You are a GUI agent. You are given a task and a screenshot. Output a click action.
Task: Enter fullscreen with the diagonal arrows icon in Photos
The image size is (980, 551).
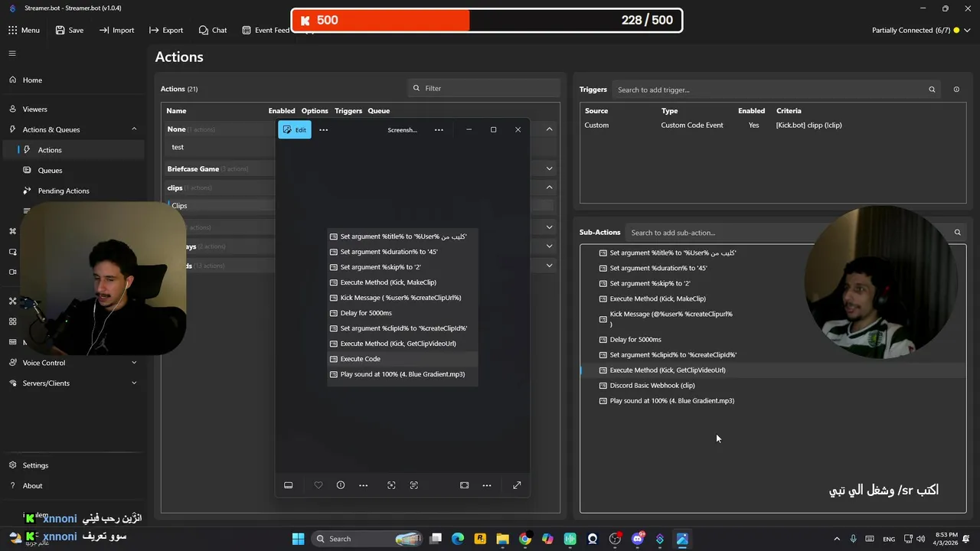coord(517,485)
